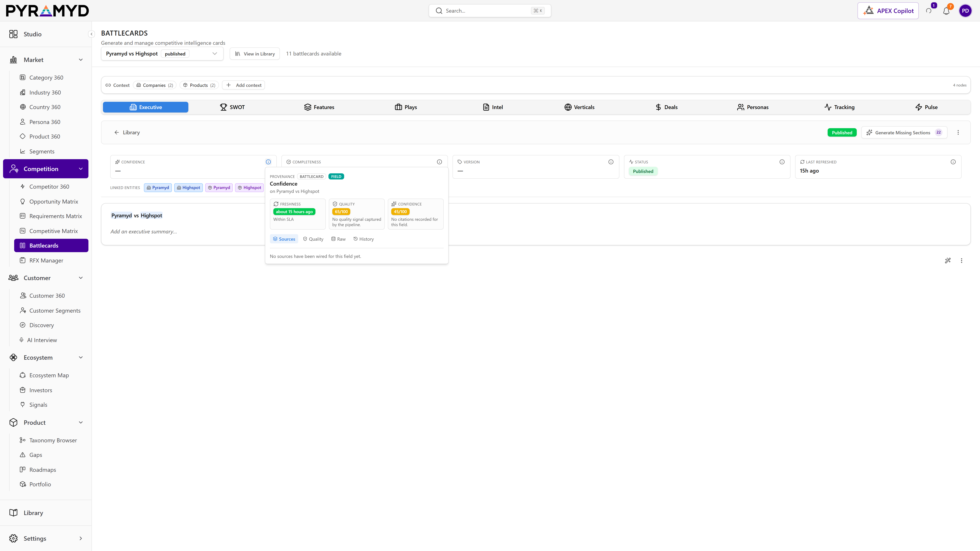This screenshot has width=980, height=551.
Task: Select Raw tab in provenance popup
Action: coord(338,239)
